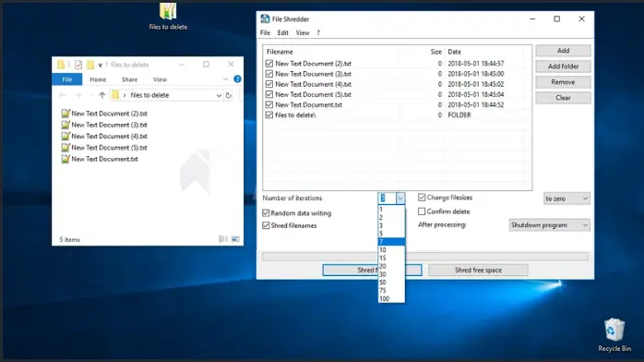Switch Explorer to details view icon

223,239
